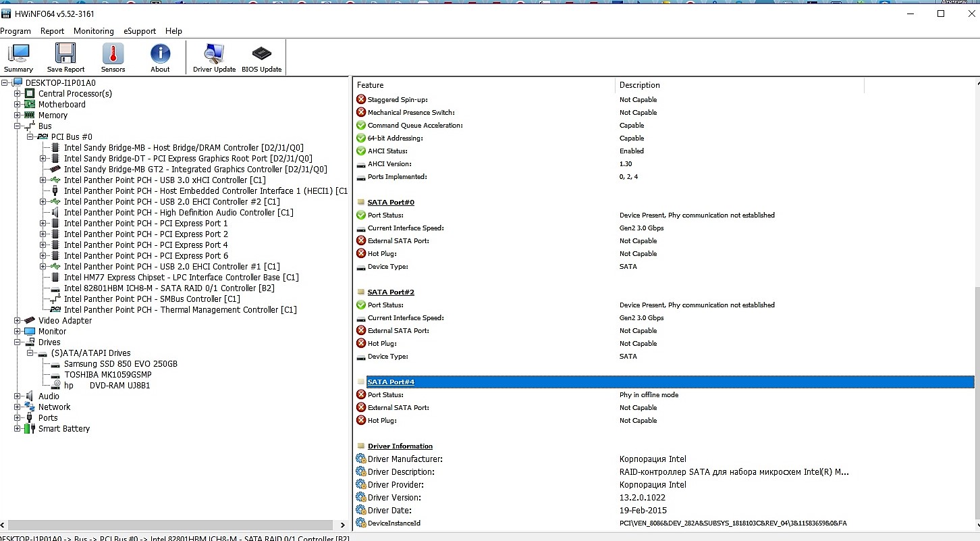The width and height of the screenshot is (980, 541).
Task: Collapse the (S)ATA/ATAPI Drives node
Action: (x=30, y=353)
